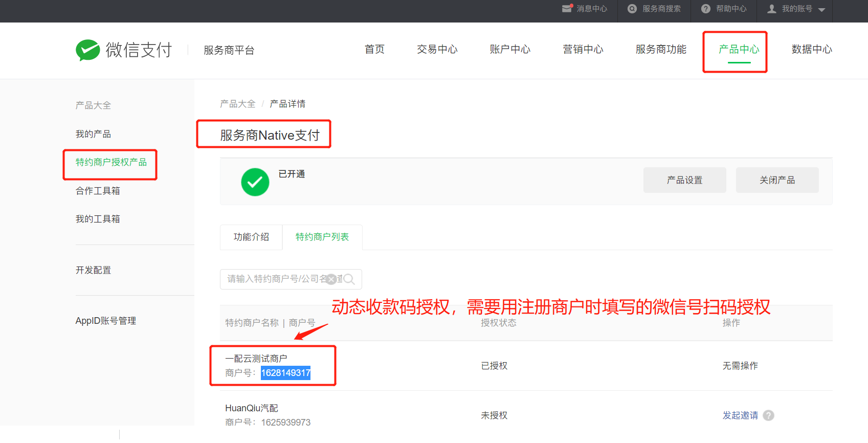Image resolution: width=868 pixels, height=443 pixels.
Task: Click help icon beside 发起邀请
Action: (768, 415)
